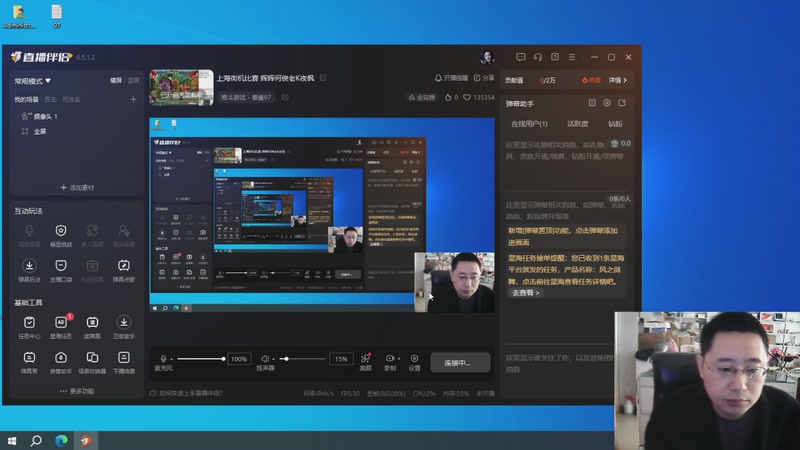Click the 添加素材 add material button
The width and height of the screenshot is (800, 450).
pyautogui.click(x=77, y=187)
